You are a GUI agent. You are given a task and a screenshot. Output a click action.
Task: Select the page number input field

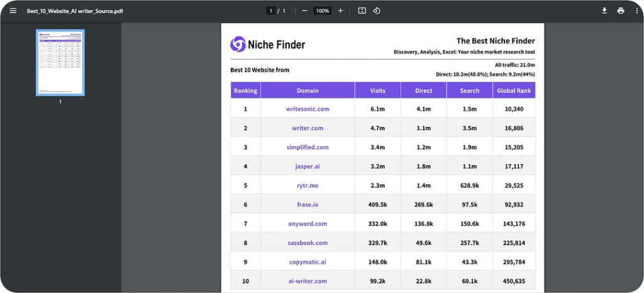[271, 11]
